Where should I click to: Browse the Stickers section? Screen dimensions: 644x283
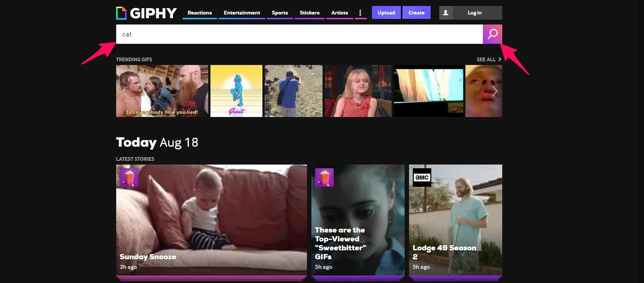click(x=310, y=13)
